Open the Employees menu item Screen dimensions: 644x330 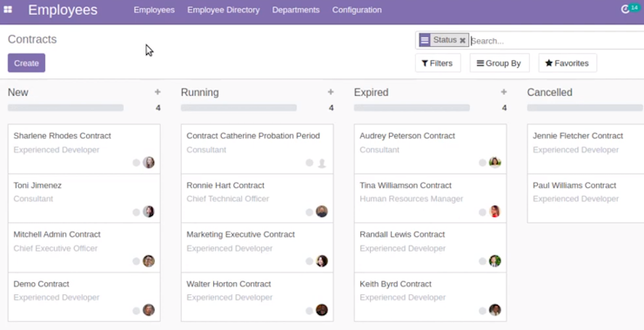tap(154, 10)
